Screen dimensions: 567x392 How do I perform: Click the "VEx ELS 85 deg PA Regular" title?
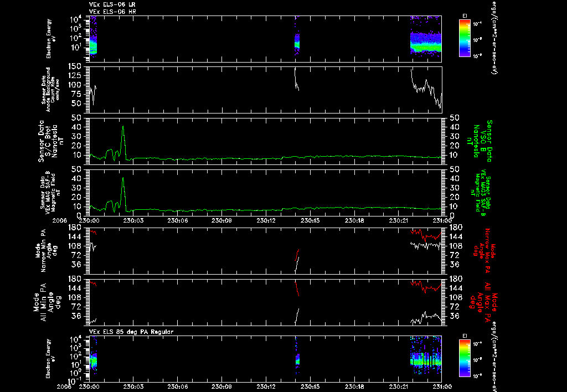[x=131, y=332]
